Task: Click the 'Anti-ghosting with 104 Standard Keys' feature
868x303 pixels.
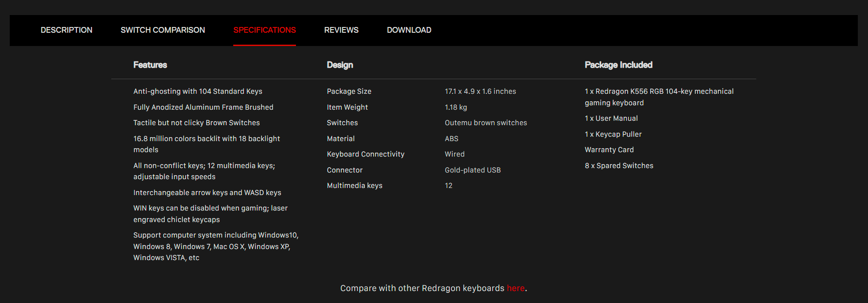Action: [197, 92]
